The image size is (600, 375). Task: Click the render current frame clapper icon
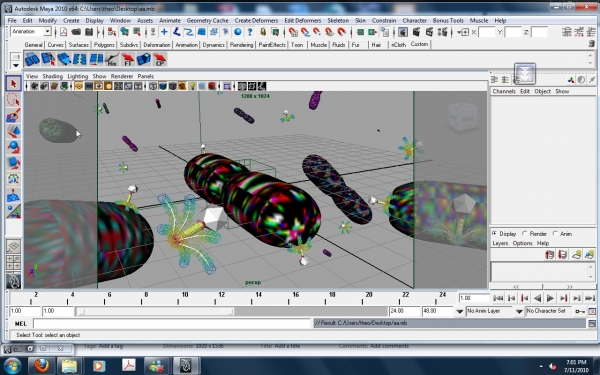coord(416,32)
